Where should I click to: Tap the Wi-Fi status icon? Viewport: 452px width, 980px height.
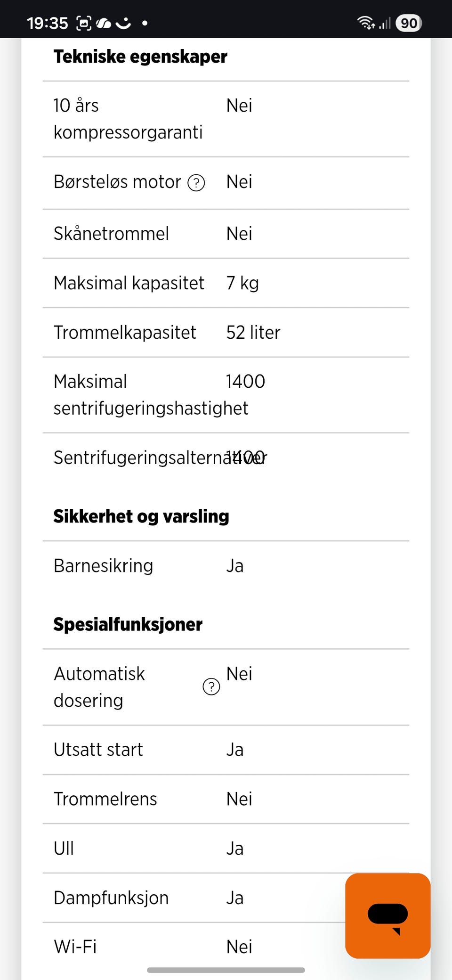[365, 23]
